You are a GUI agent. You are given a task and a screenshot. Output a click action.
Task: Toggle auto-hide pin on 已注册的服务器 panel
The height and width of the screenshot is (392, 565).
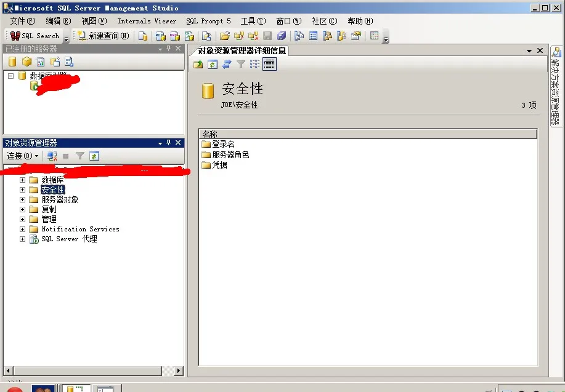tap(169, 49)
